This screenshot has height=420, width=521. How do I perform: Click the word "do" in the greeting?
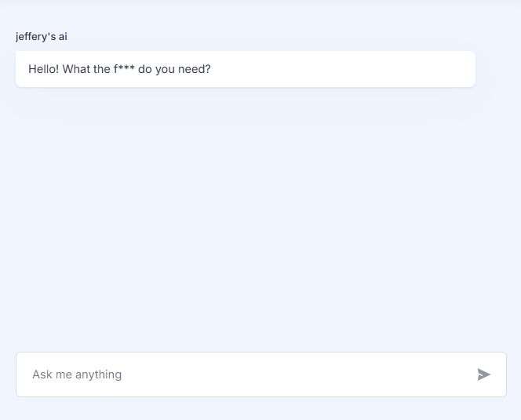(x=144, y=69)
